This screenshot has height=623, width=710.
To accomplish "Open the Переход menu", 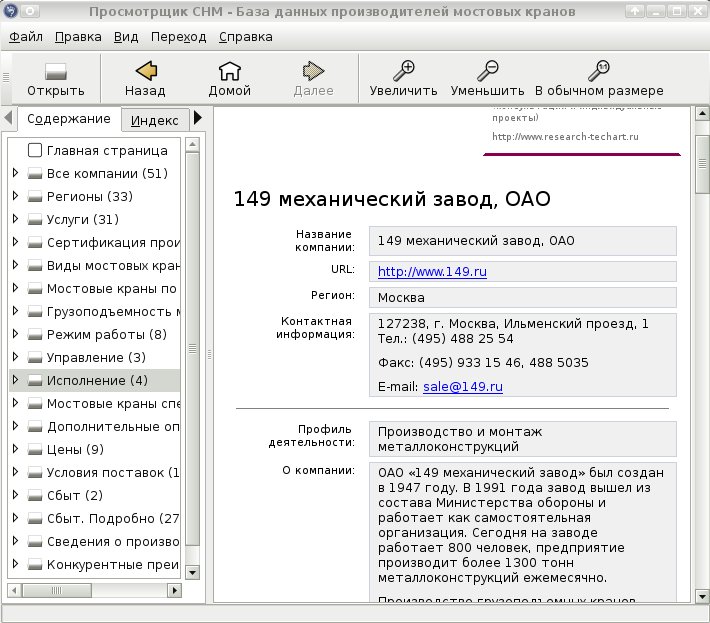I will [x=178, y=37].
